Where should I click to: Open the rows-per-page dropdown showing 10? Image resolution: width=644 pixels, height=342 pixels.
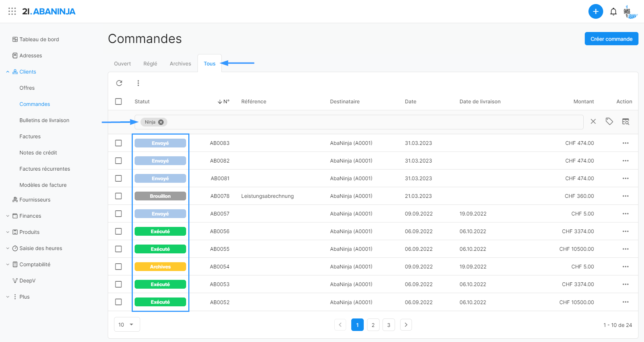[127, 324]
